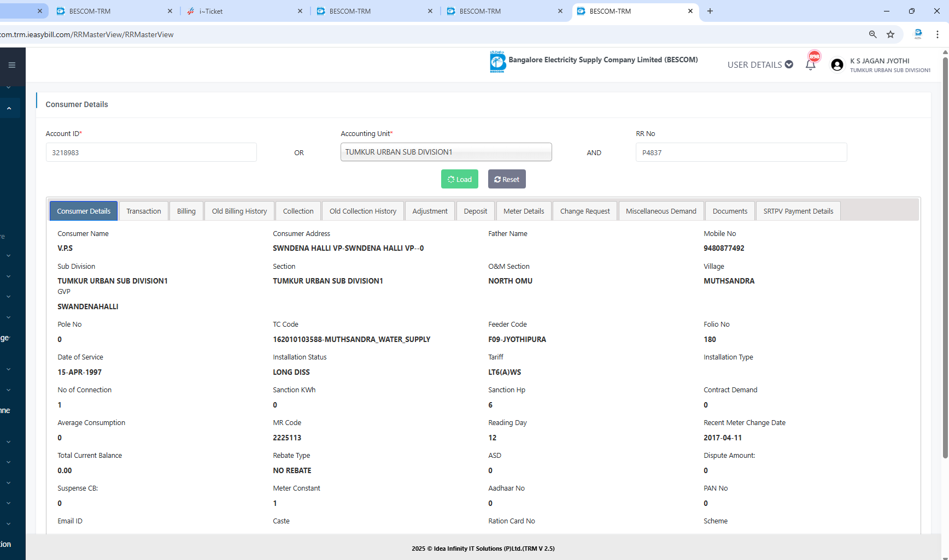
Task: Bookmark this page with star icon
Action: (x=891, y=34)
